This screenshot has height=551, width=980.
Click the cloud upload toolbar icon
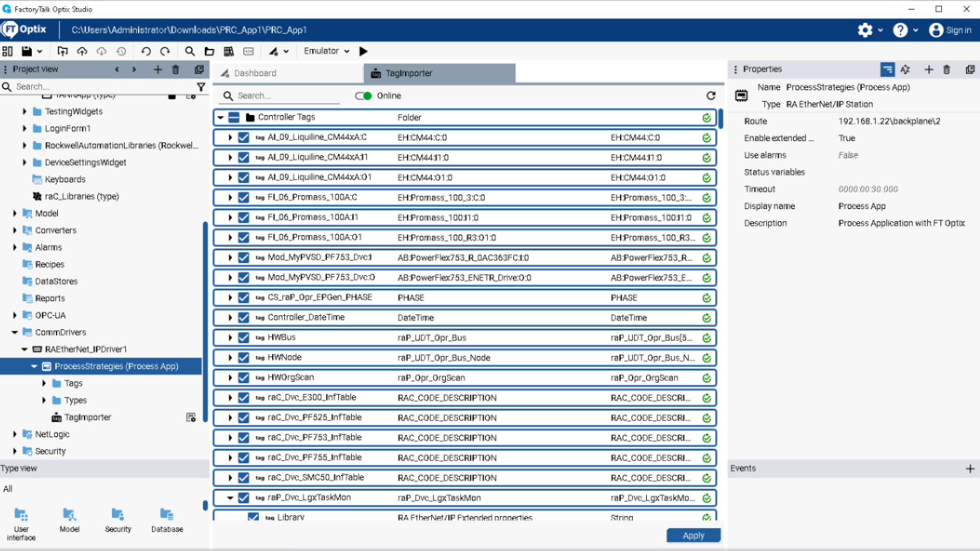[x=82, y=51]
